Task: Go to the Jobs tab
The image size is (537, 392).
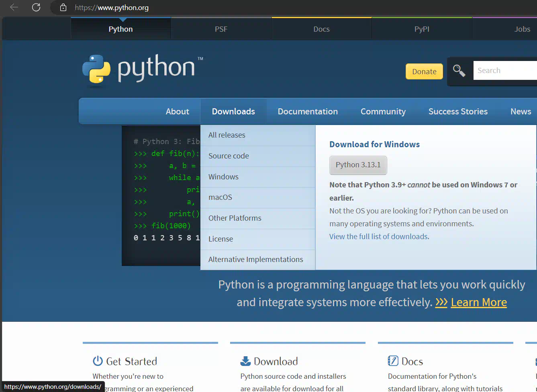Action: (x=522, y=29)
